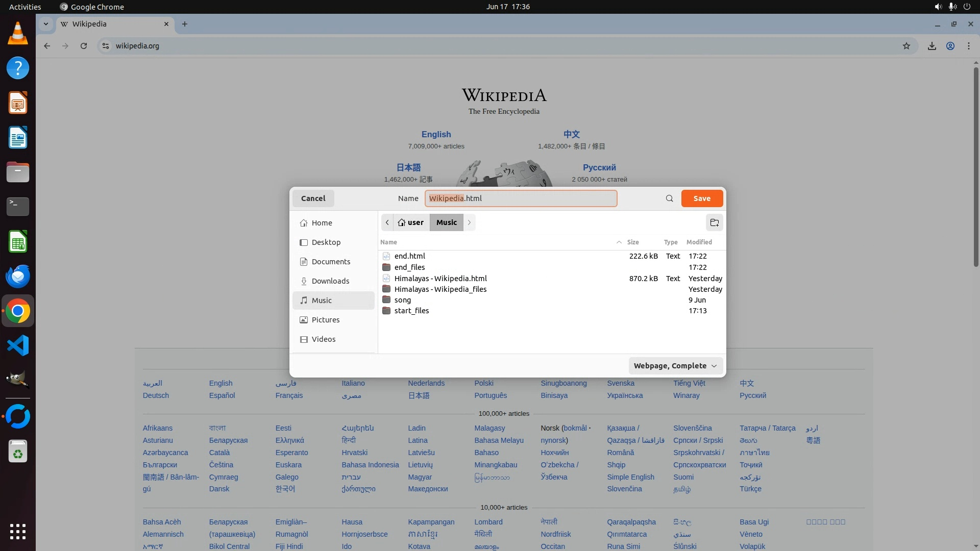Viewport: 980px width, 551px height.
Task: Open VLC from the dock
Action: tap(18, 34)
